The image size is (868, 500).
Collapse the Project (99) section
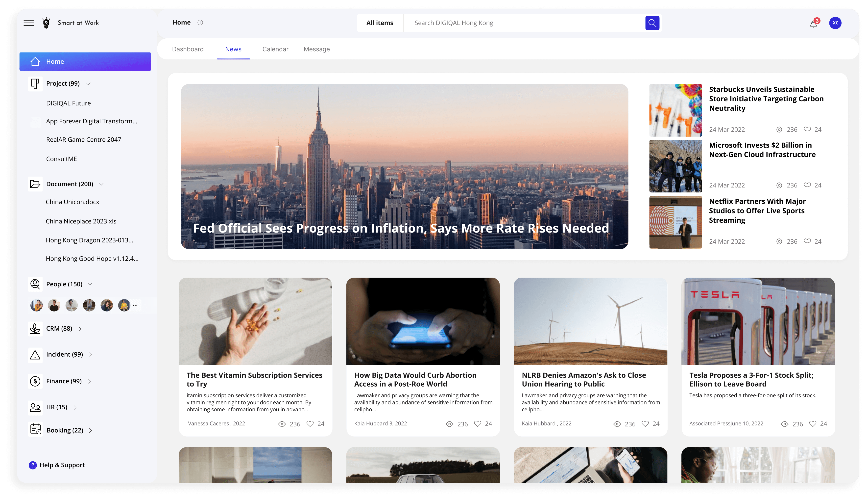89,84
